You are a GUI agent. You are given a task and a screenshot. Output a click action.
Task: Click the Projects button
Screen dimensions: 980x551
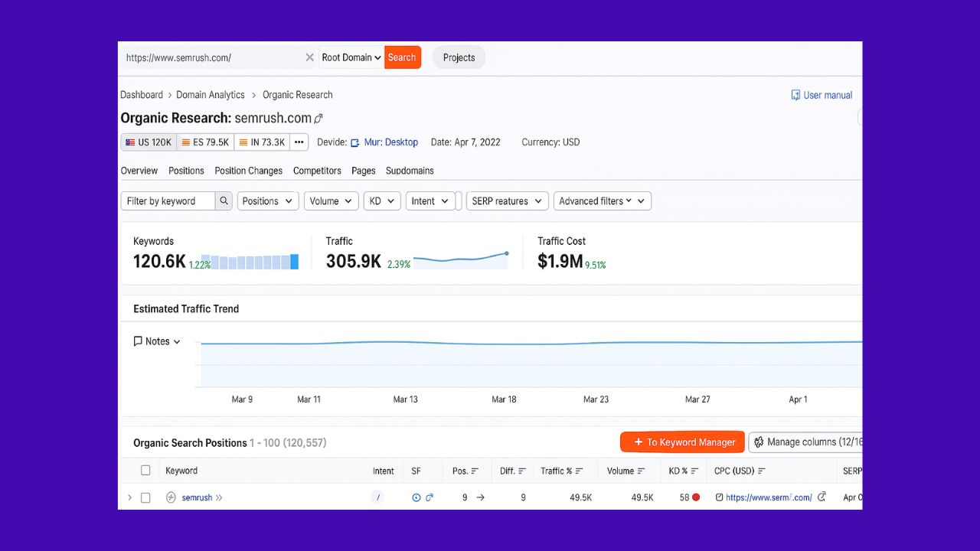pos(459,57)
